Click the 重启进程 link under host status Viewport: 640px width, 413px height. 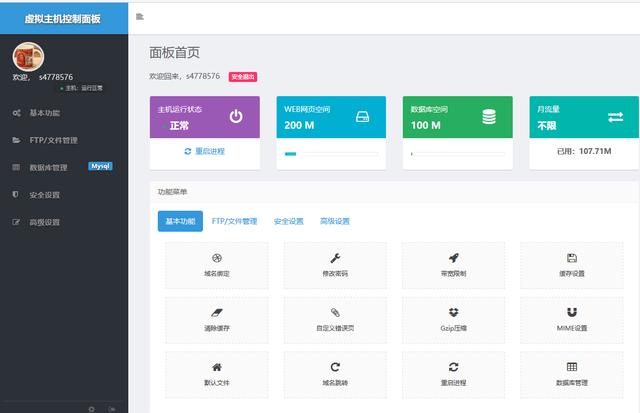coord(205,151)
